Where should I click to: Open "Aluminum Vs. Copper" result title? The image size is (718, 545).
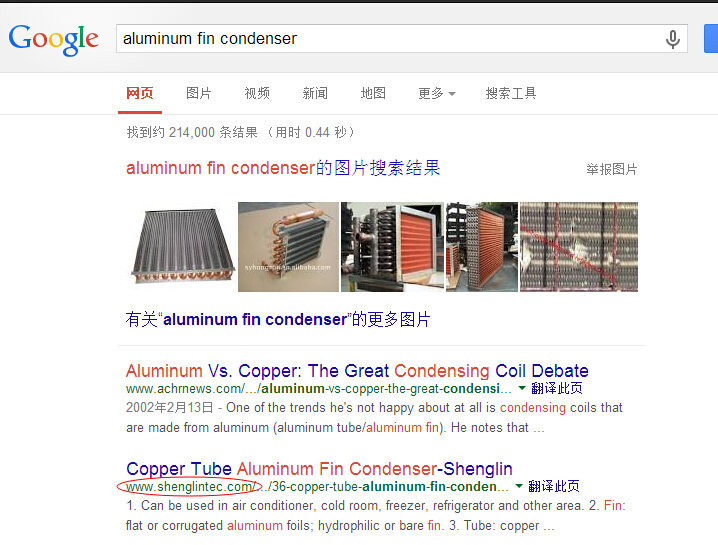tap(357, 371)
